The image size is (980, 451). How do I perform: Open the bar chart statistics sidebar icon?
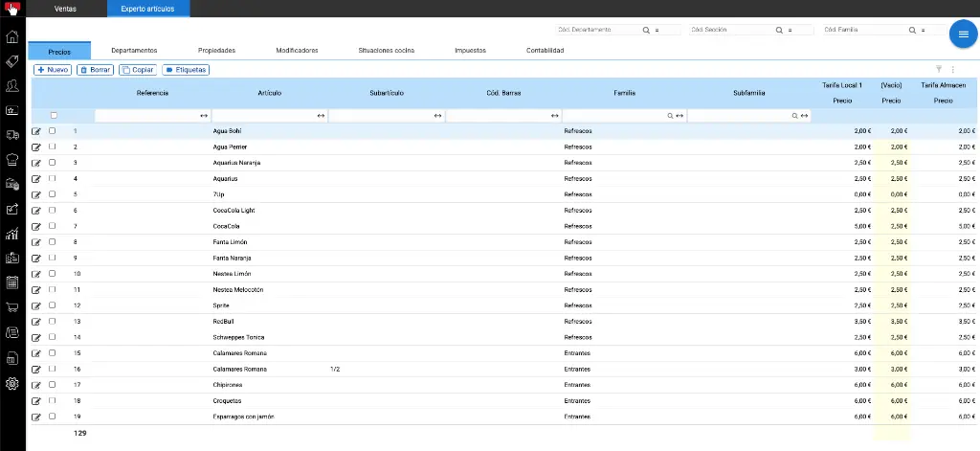(11, 234)
